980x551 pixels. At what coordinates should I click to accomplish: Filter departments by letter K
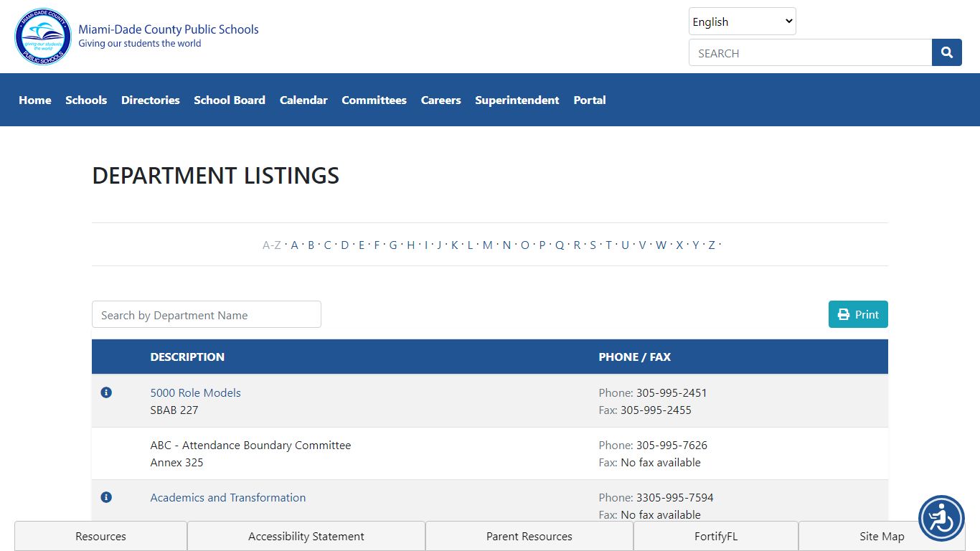point(454,245)
